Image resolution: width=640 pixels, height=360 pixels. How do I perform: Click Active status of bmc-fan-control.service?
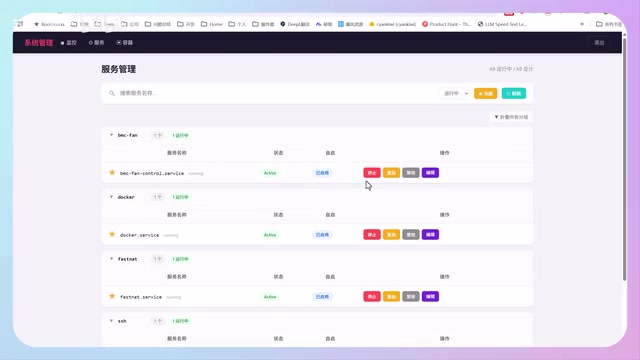click(x=270, y=173)
